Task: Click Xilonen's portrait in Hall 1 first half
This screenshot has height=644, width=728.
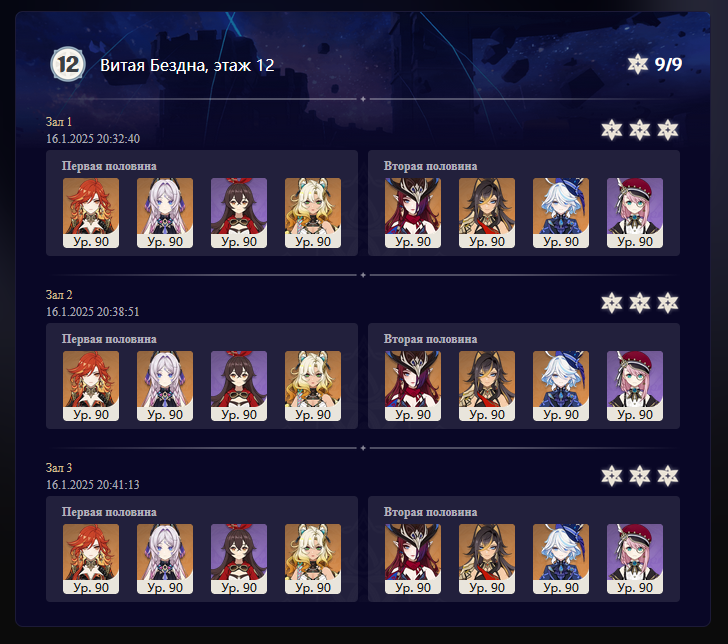Action: coord(313,213)
